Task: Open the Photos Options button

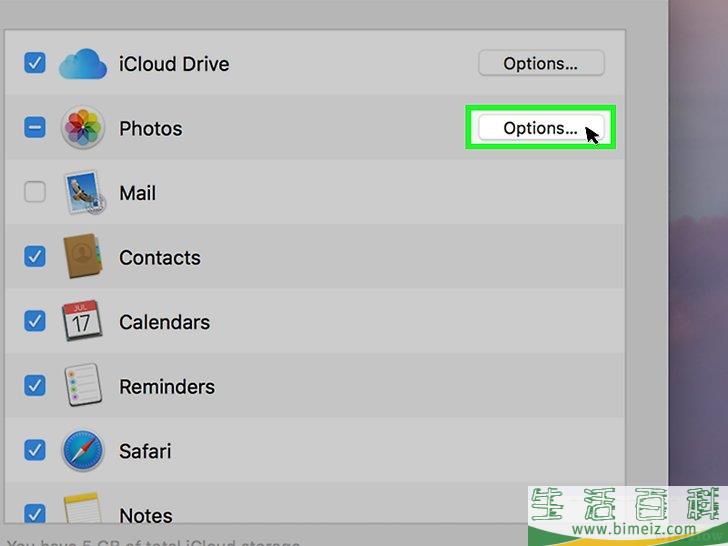Action: pyautogui.click(x=541, y=128)
